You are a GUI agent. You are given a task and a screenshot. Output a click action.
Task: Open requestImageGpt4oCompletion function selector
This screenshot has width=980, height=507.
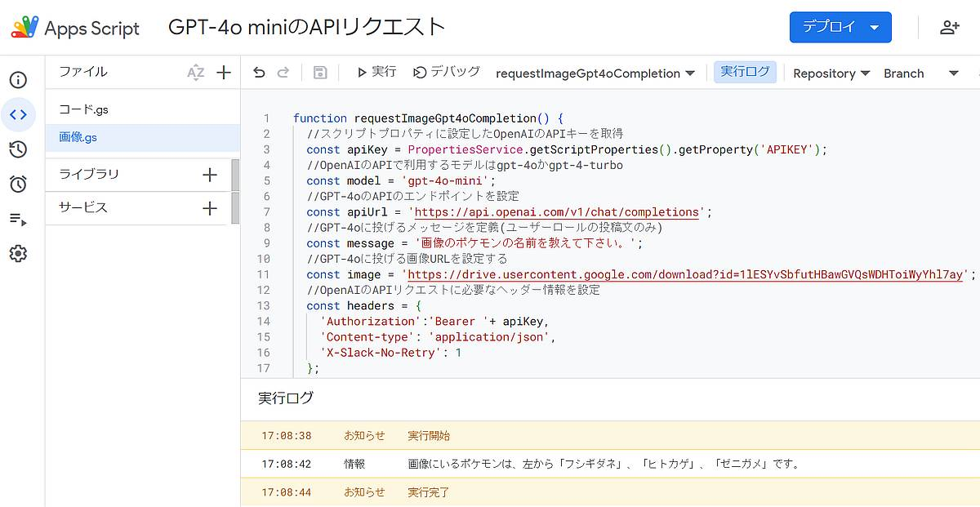(595, 73)
